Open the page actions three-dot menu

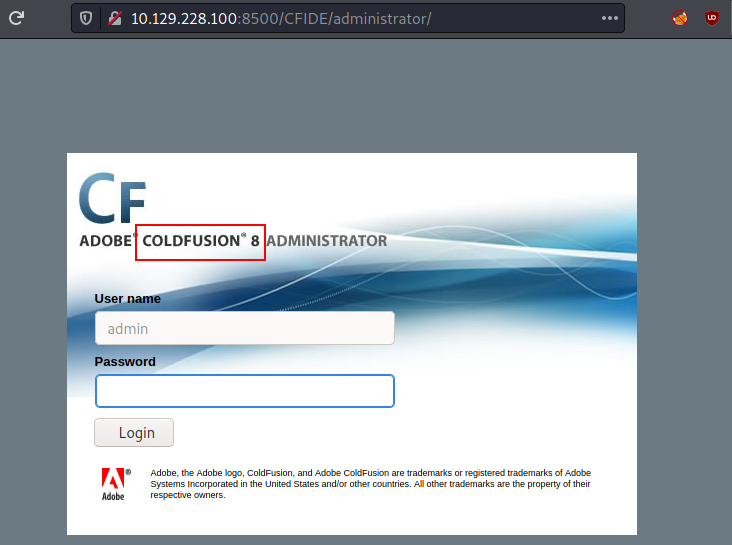pyautogui.click(x=610, y=18)
